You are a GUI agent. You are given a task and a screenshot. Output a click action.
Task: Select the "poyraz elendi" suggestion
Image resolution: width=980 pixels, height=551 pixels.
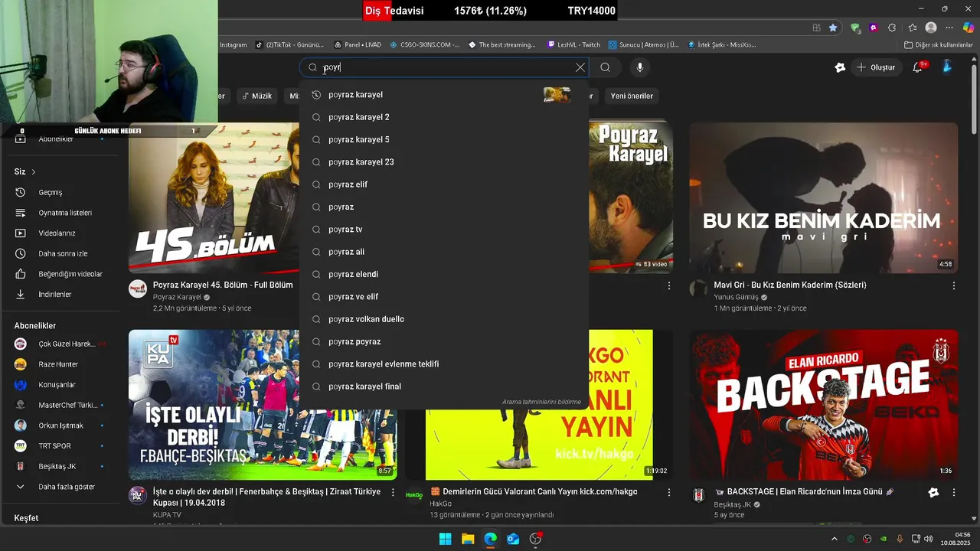(x=444, y=274)
